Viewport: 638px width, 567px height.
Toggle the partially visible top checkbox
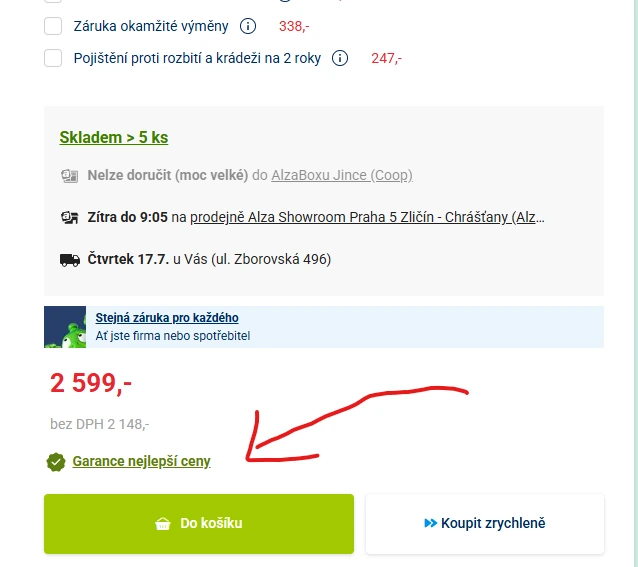point(53,1)
